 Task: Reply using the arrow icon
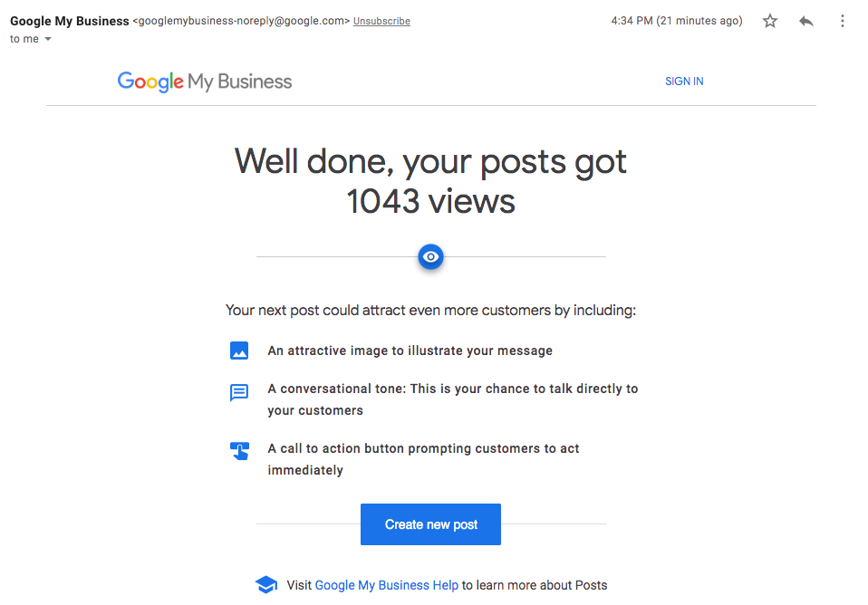[806, 21]
